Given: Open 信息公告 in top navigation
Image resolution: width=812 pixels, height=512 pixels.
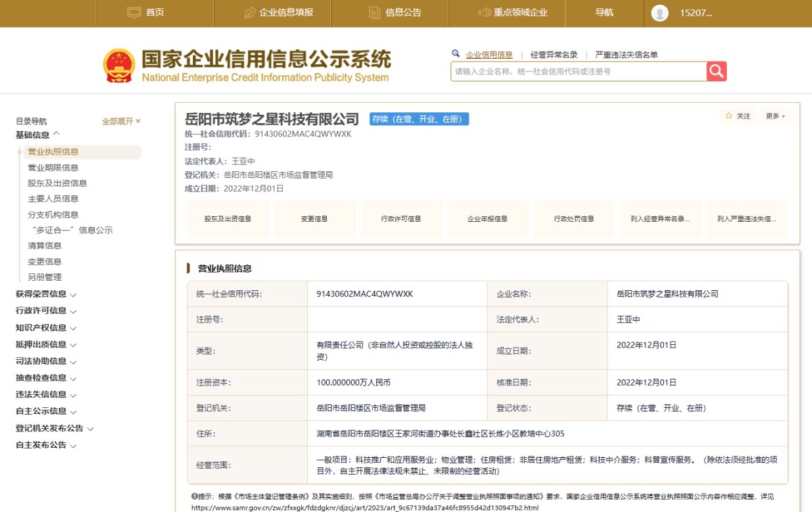Looking at the screenshot, I should click(403, 12).
